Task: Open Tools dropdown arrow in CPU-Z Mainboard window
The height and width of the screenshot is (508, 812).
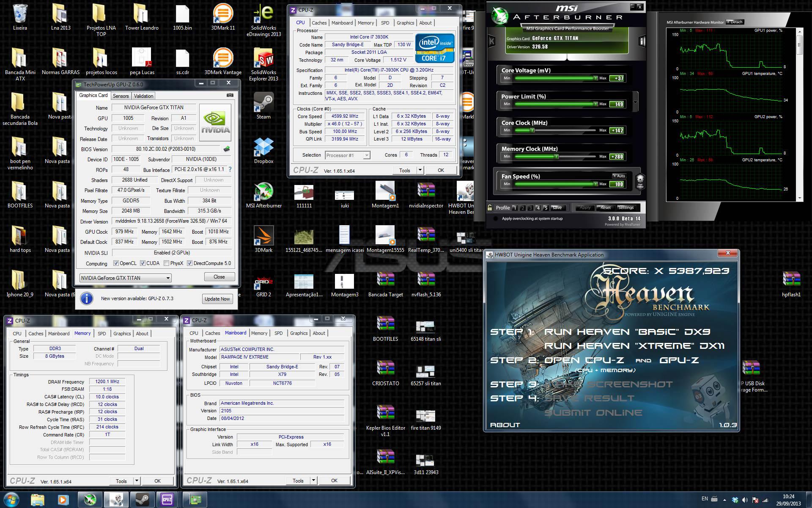Action: 313,480
